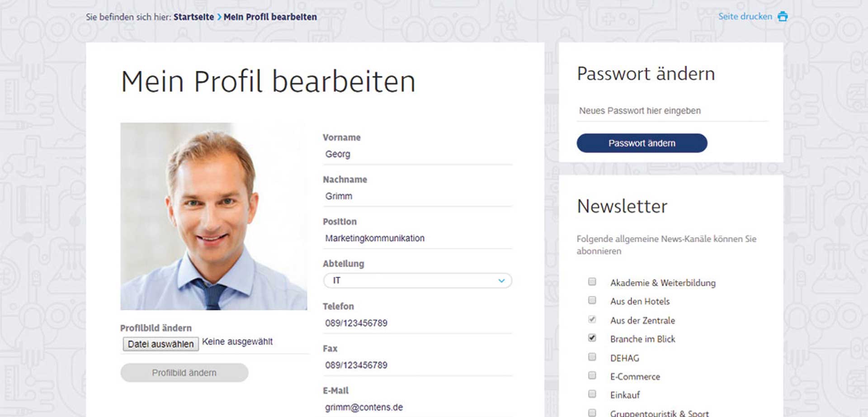Select the E-Commerce newsletter checkbox
Image resolution: width=868 pixels, height=417 pixels.
592,375
